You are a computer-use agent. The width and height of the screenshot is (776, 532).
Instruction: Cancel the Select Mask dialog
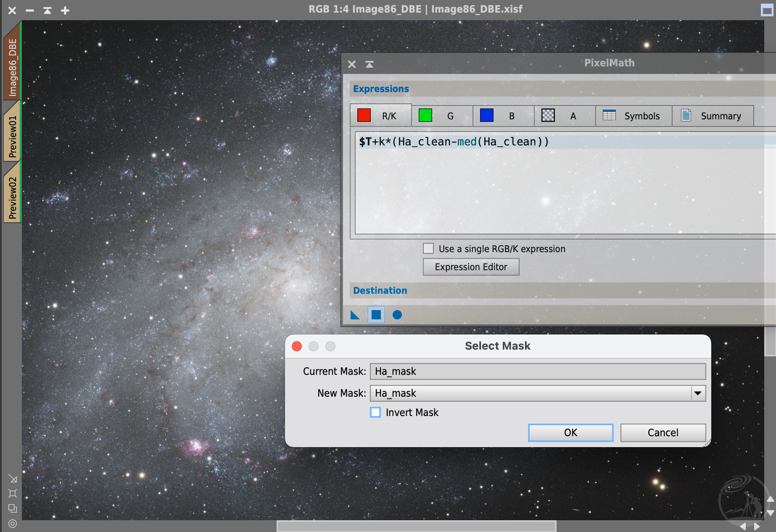coord(663,432)
